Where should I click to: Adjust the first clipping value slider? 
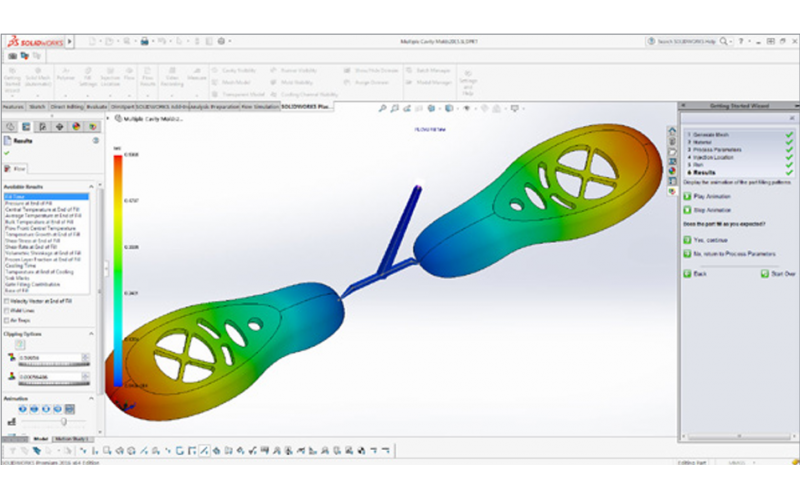(54, 364)
